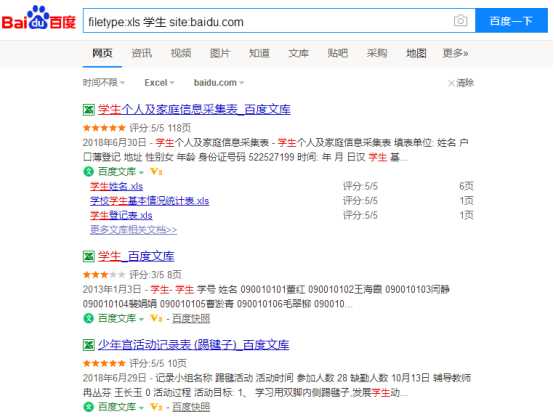Open camera image search in search box
The height and width of the screenshot is (418, 554).
coord(460,20)
